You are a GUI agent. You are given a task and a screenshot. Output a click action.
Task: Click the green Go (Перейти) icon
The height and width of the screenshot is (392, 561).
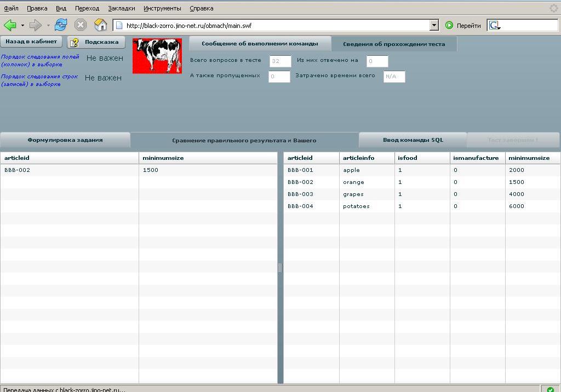(x=449, y=25)
